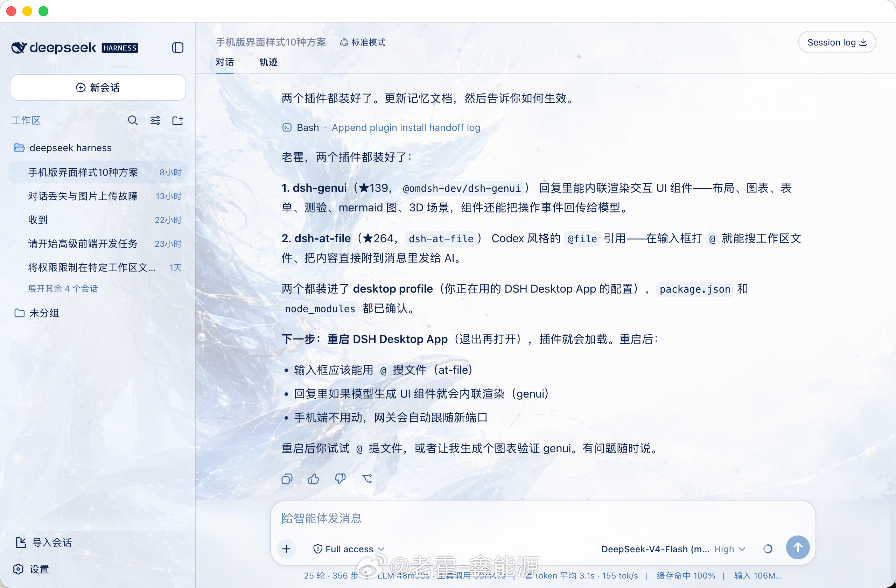Copy the assistant reply
896x588 pixels.
pyautogui.click(x=287, y=479)
